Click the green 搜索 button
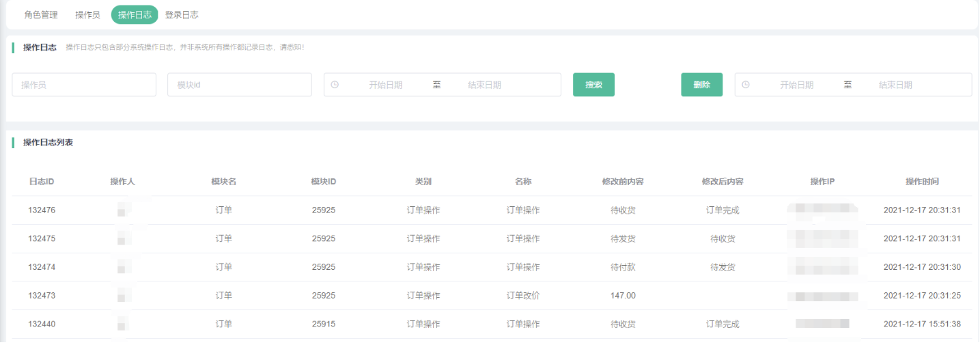Image resolution: width=980 pixels, height=347 pixels. (593, 85)
